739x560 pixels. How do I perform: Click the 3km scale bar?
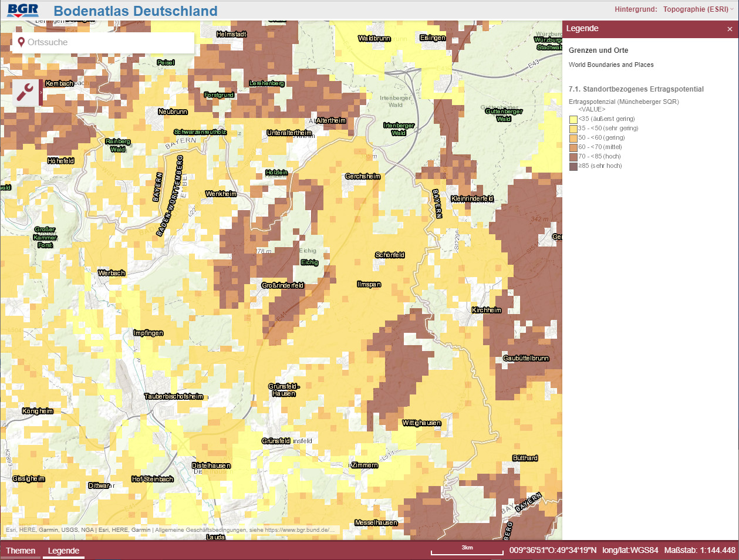click(x=467, y=551)
